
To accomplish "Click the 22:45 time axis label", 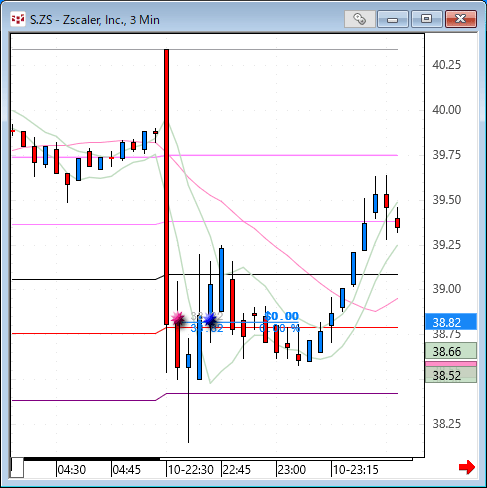I will coord(237,470).
